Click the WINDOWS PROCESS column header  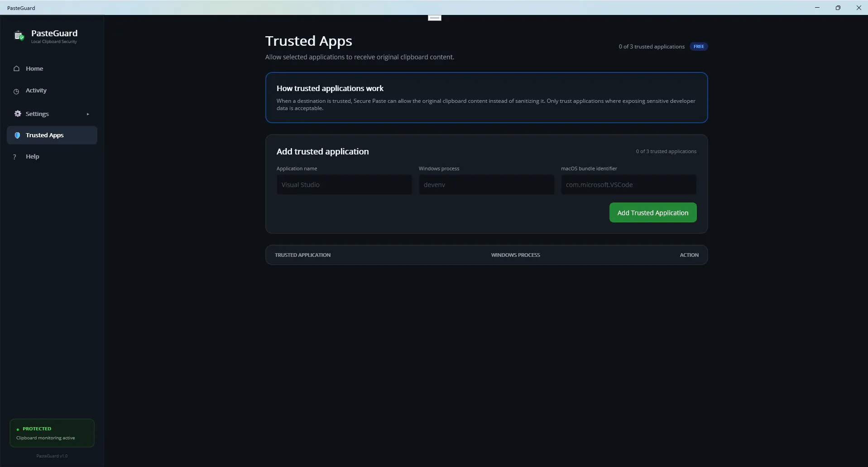coord(515,255)
